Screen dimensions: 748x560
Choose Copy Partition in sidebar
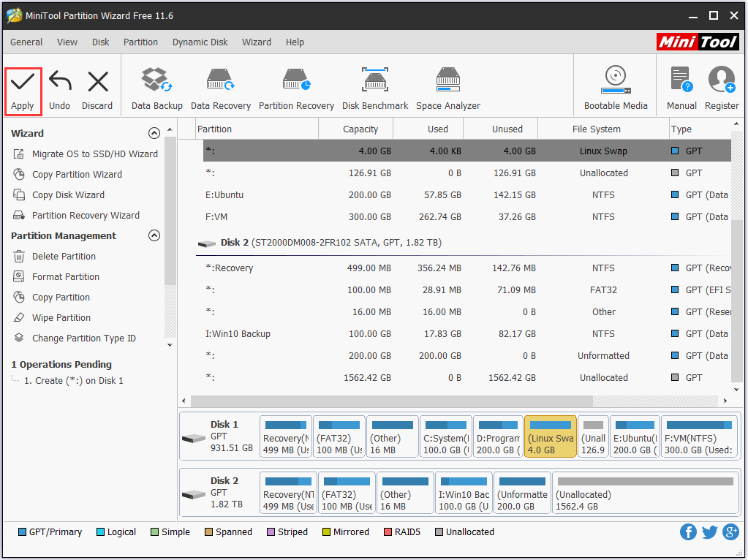(x=51, y=298)
